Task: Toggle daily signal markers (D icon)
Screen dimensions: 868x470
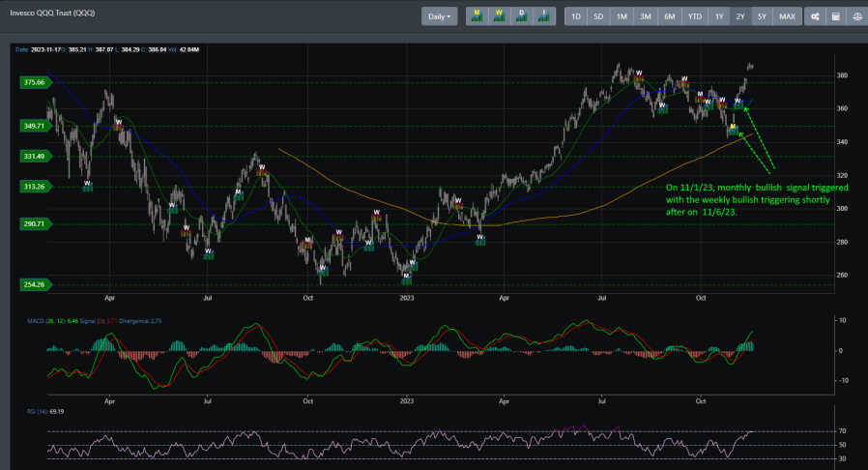Action: (521, 16)
